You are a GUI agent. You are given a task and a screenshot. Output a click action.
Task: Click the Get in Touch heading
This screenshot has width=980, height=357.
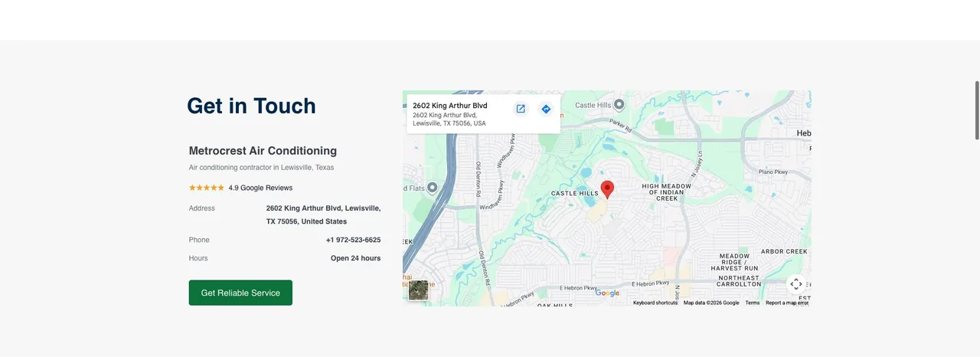(x=251, y=106)
